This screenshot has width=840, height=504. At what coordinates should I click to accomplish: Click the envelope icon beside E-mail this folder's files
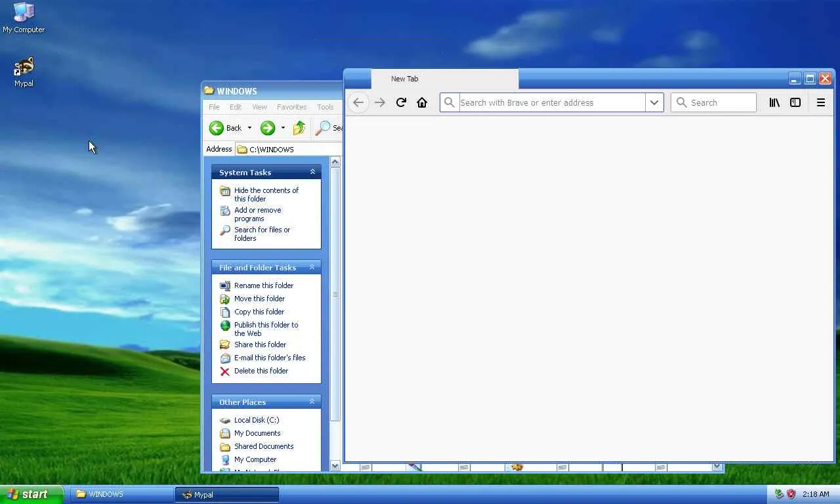pyautogui.click(x=225, y=358)
